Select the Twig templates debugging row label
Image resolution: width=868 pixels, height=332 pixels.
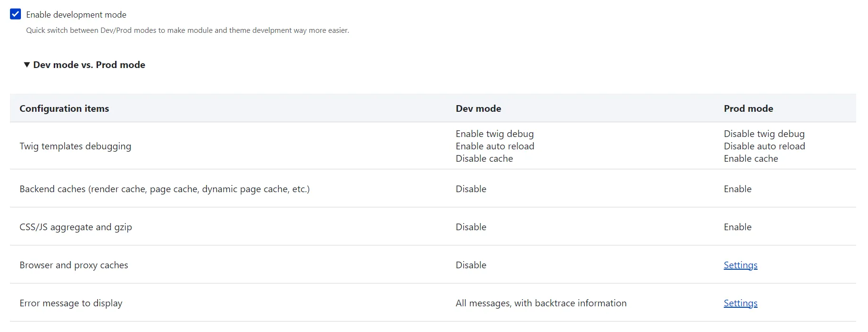click(75, 146)
